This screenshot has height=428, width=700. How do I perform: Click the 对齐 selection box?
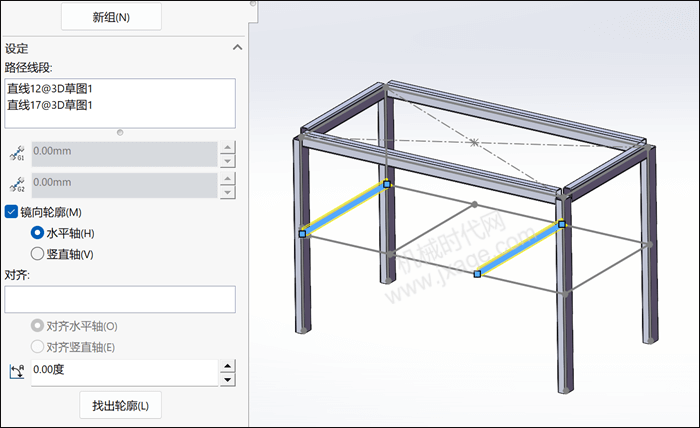120,299
